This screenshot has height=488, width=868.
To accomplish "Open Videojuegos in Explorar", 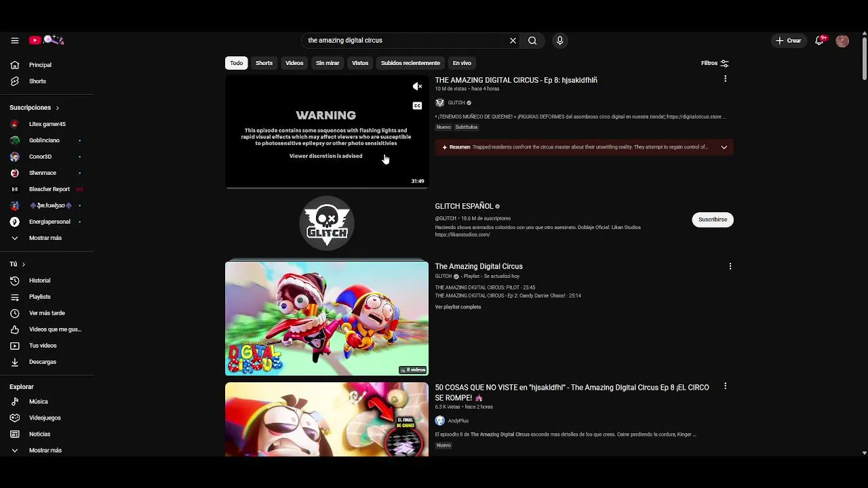I will [46, 418].
